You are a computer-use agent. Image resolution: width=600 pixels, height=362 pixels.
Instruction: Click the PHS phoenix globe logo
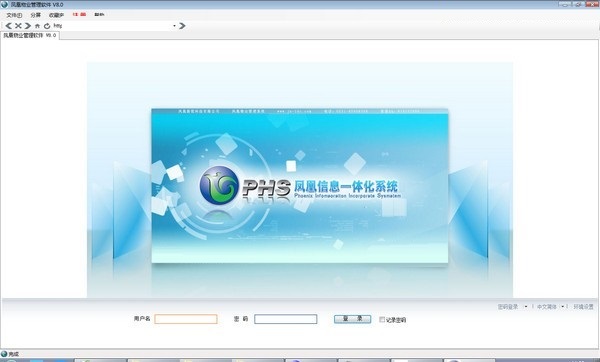click(x=219, y=185)
